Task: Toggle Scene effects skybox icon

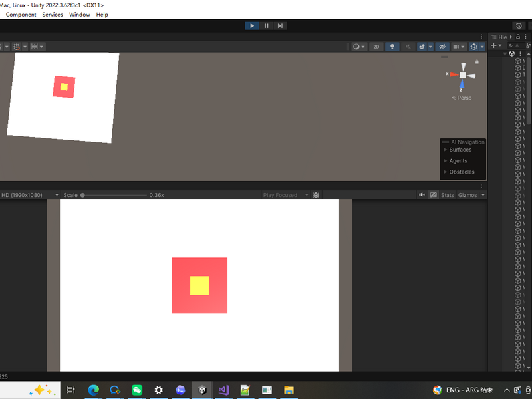Action: (422, 47)
